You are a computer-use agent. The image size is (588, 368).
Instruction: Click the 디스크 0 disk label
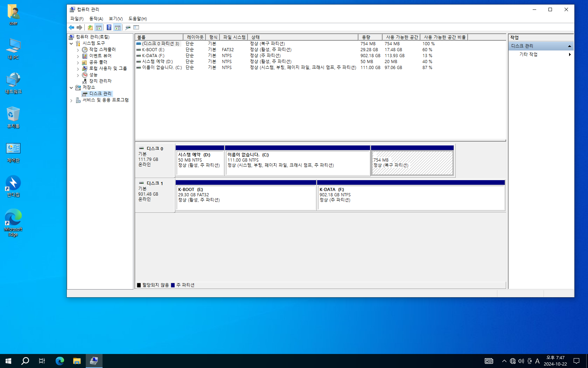click(155, 160)
